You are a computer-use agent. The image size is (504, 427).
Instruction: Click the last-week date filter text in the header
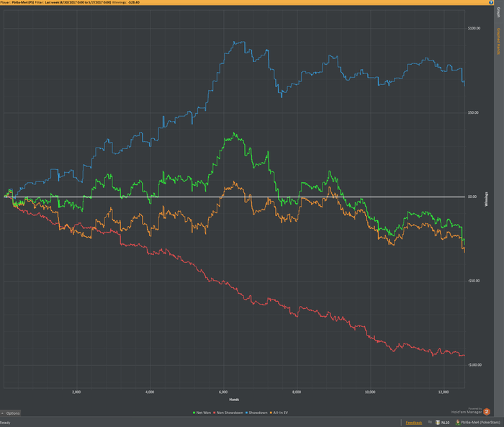(78, 2)
